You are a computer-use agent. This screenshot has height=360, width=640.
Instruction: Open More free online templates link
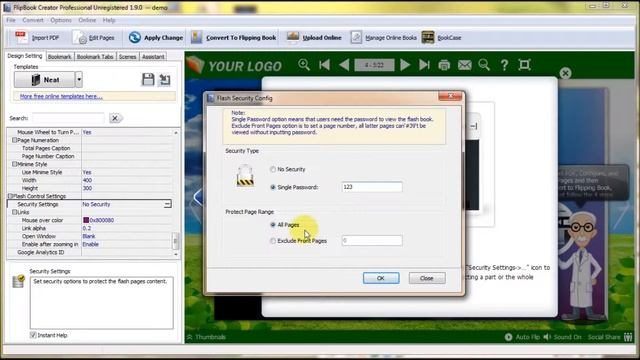61,96
